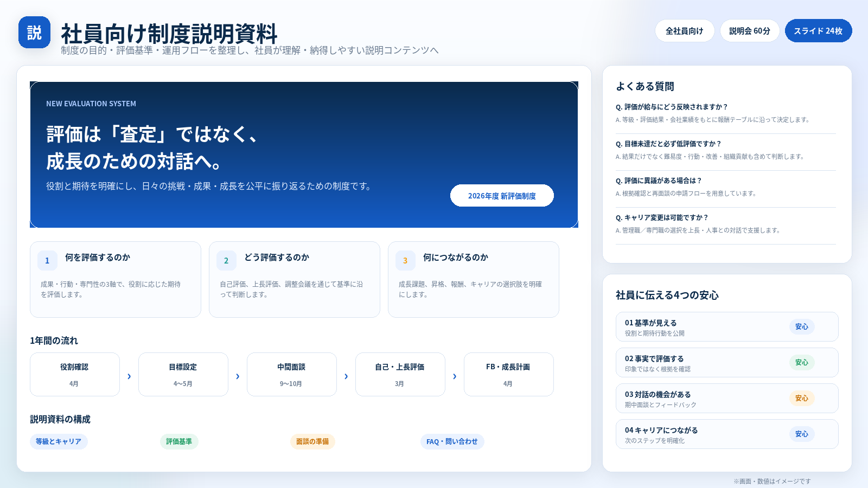The image size is (868, 488).
Task: Select the 等級とキャリア tag
Action: [x=59, y=441]
